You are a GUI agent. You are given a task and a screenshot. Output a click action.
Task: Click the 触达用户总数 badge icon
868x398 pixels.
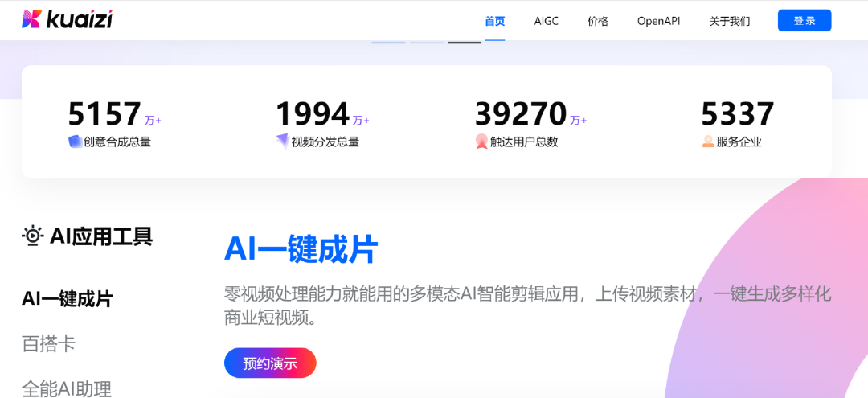tap(481, 142)
